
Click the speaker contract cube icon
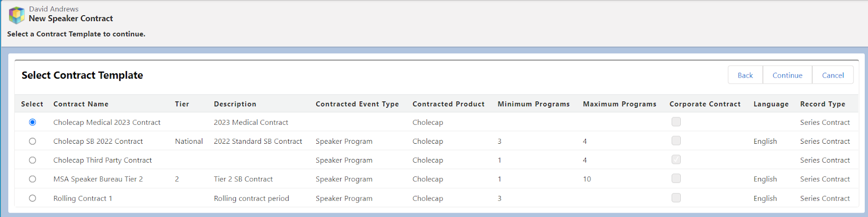coord(17,15)
